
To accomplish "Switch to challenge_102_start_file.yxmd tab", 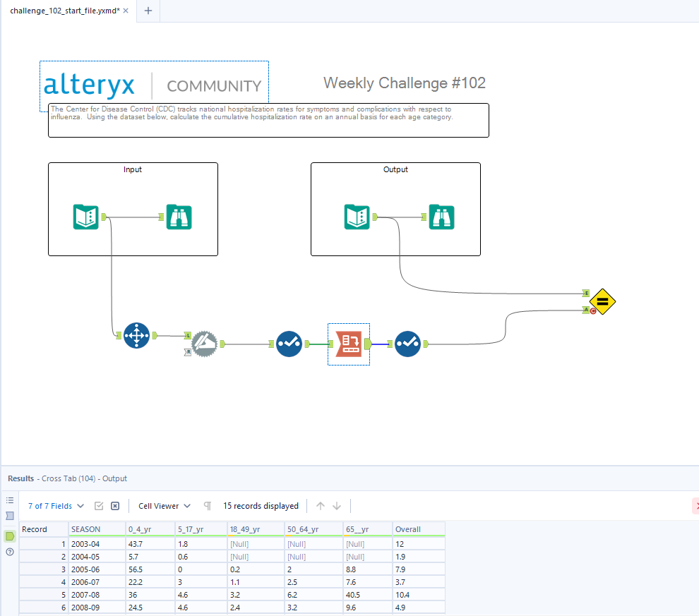I will (x=65, y=11).
